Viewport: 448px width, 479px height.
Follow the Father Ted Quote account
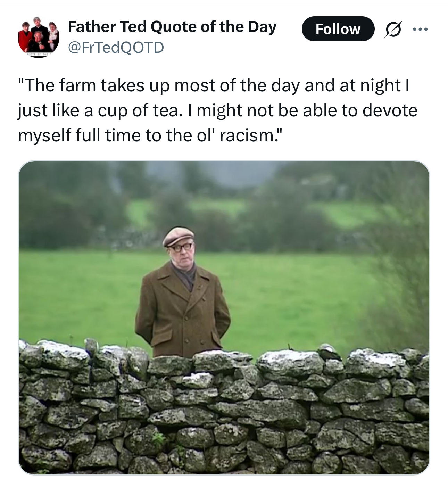338,29
